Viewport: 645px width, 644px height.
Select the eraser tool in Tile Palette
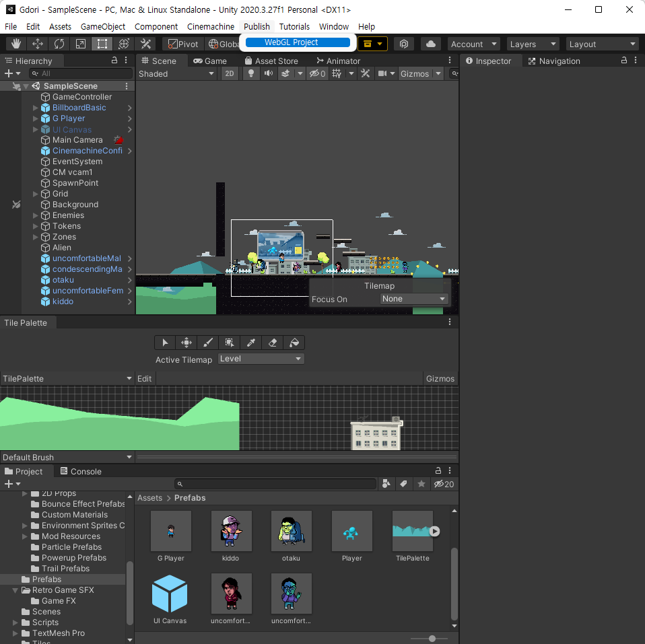point(272,343)
